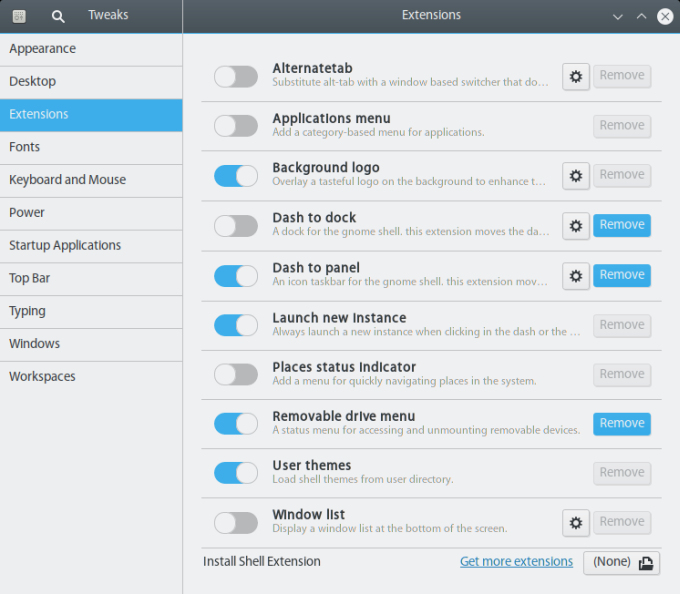This screenshot has width=680, height=594.
Task: Enable the Applications menu switch
Action: (x=236, y=126)
